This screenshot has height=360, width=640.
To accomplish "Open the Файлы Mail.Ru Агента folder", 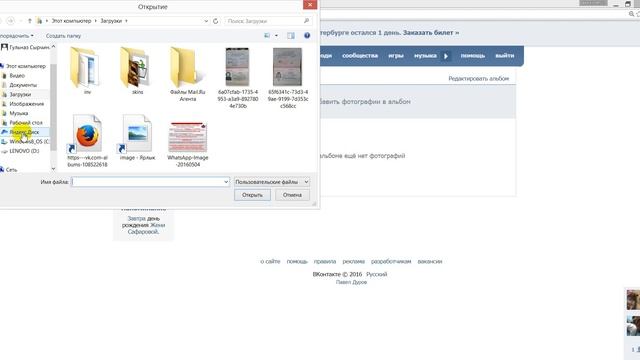I will point(187,73).
